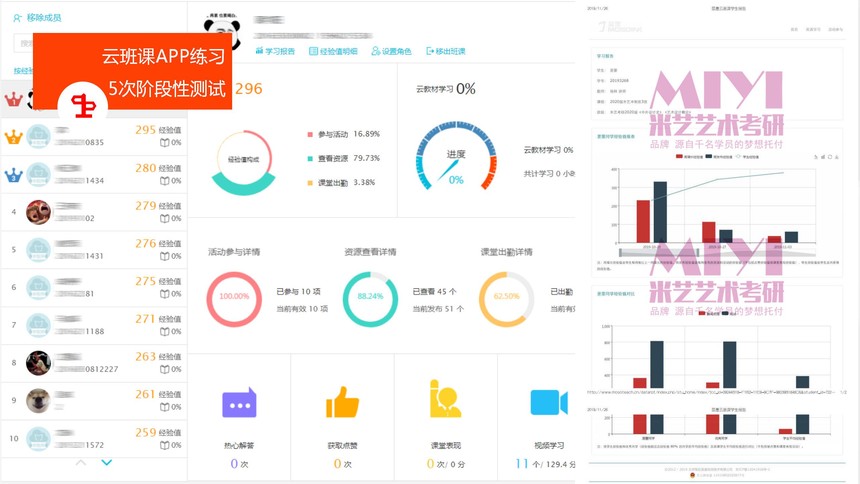The width and height of the screenshot is (860, 484).
Task: Switch the weekly chart to line view
Action: (817, 157)
